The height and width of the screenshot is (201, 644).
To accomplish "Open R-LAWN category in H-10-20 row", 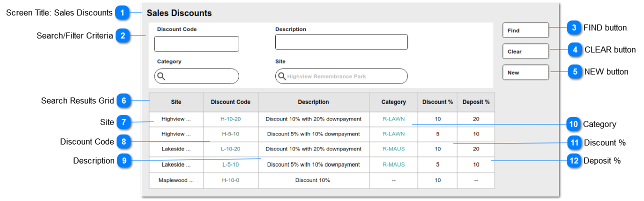I will point(394,119).
